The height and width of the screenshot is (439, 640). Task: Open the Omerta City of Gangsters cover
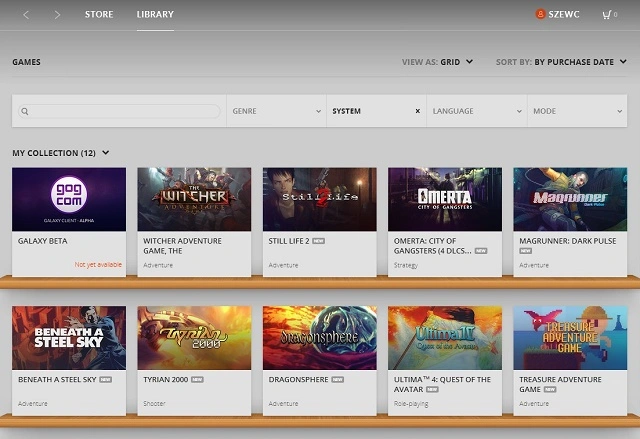point(445,199)
